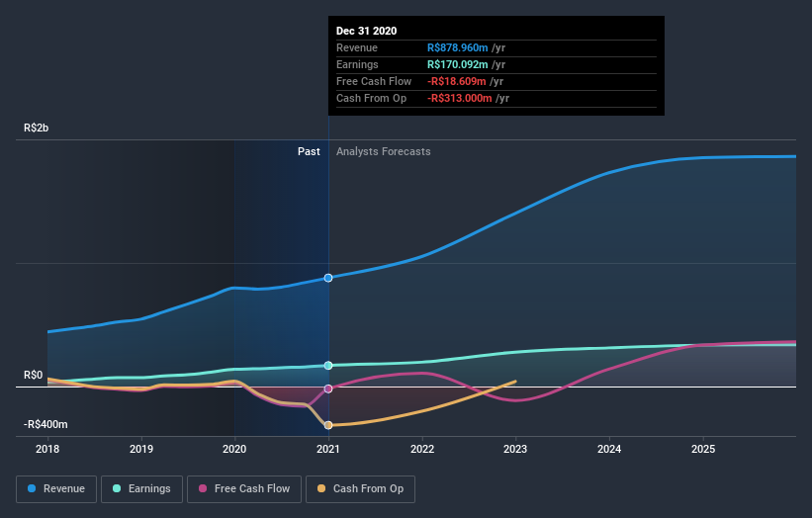The width and height of the screenshot is (812, 518).
Task: Select the Analysts Forecasts label
Action: [383, 152]
